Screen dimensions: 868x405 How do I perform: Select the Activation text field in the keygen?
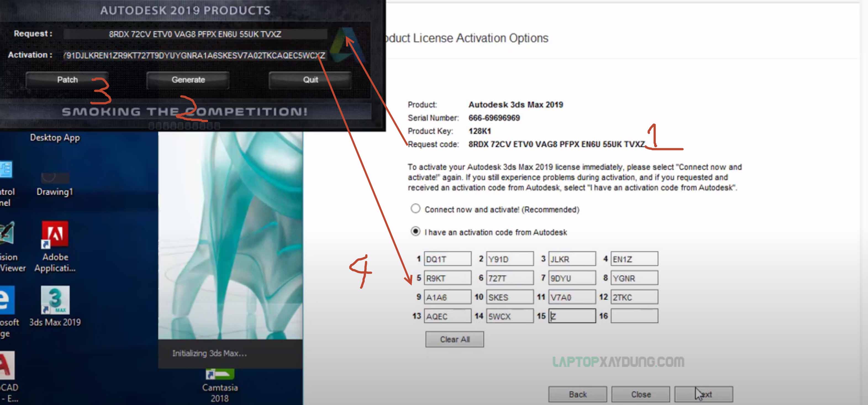[x=194, y=56]
